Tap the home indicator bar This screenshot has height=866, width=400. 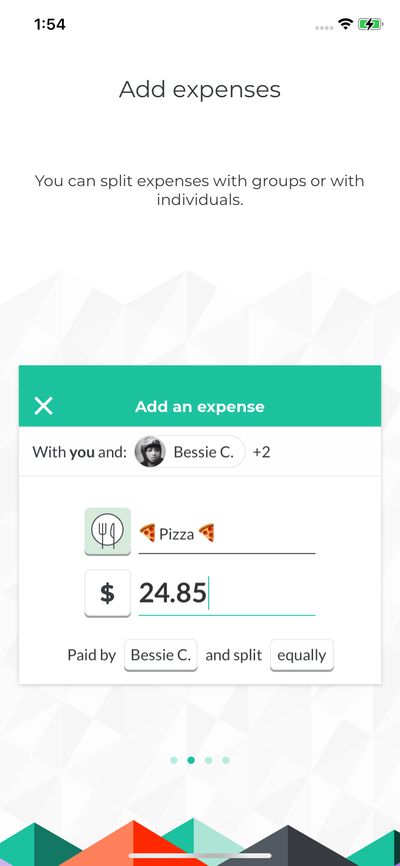tap(200, 856)
